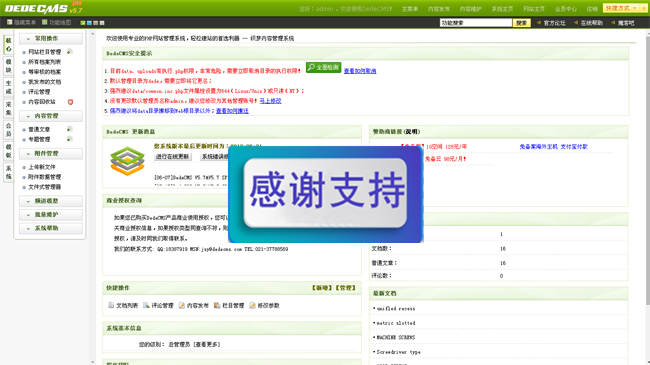Click the add icon next to 普通文章
Viewport: 650px width, 365px height.
click(70, 129)
